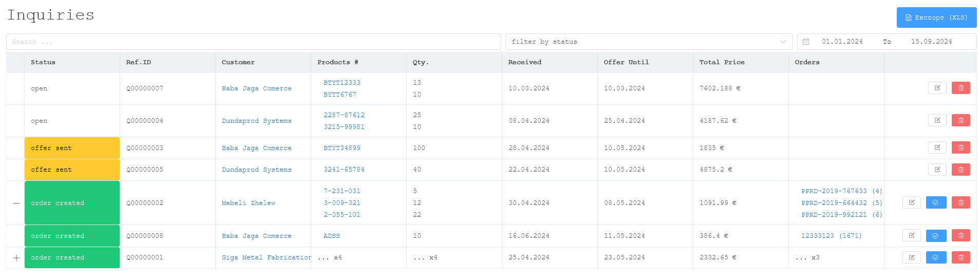Open the filter by status dropdown
980x280 pixels.
coord(649,42)
